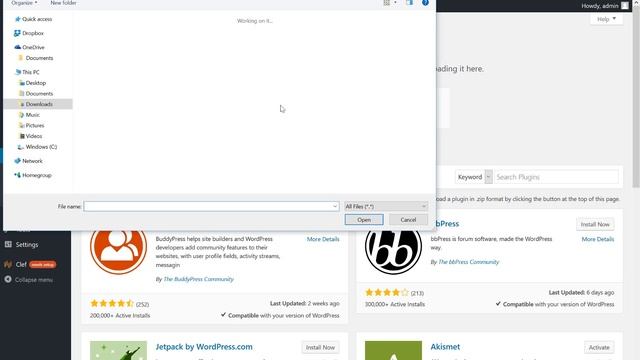Select OneDrive cloud icon in navigation pane
This screenshot has width=640, height=360.
(18, 47)
